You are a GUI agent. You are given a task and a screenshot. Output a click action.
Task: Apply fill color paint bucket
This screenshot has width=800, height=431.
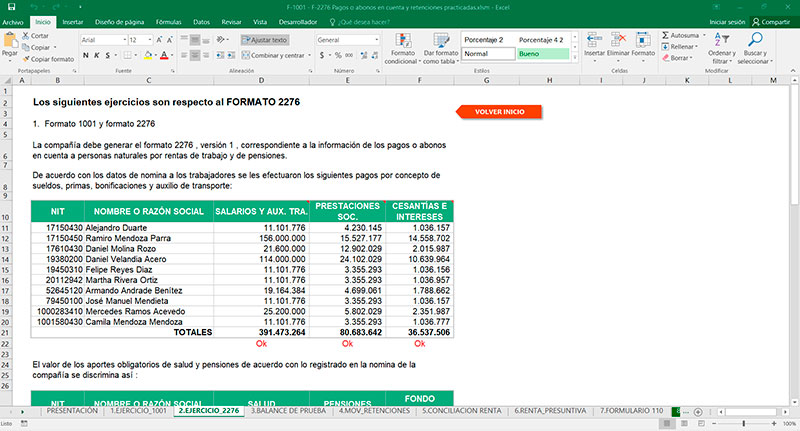coord(148,55)
